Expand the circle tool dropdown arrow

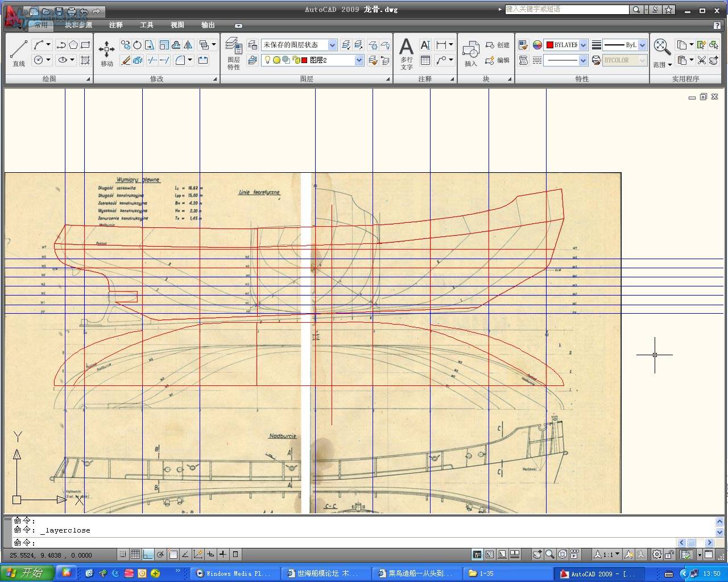[48, 60]
